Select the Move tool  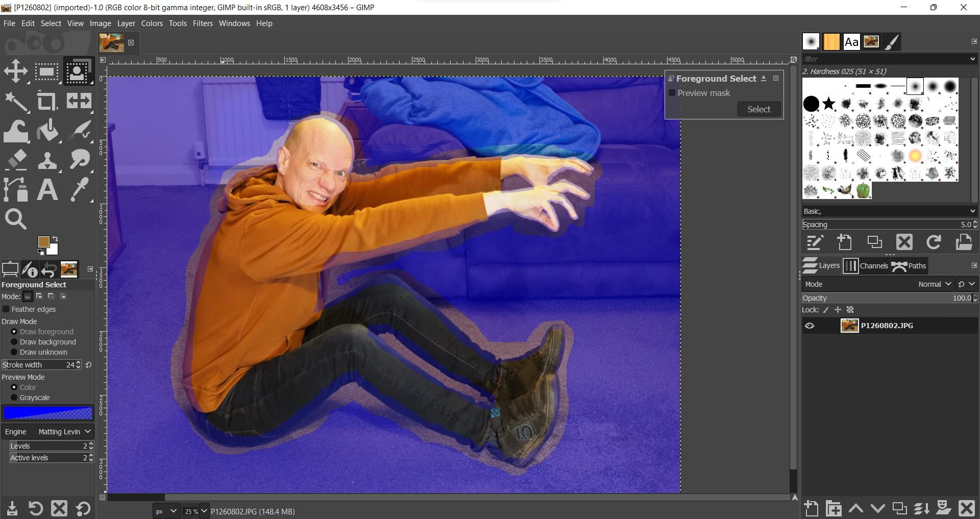(x=16, y=71)
